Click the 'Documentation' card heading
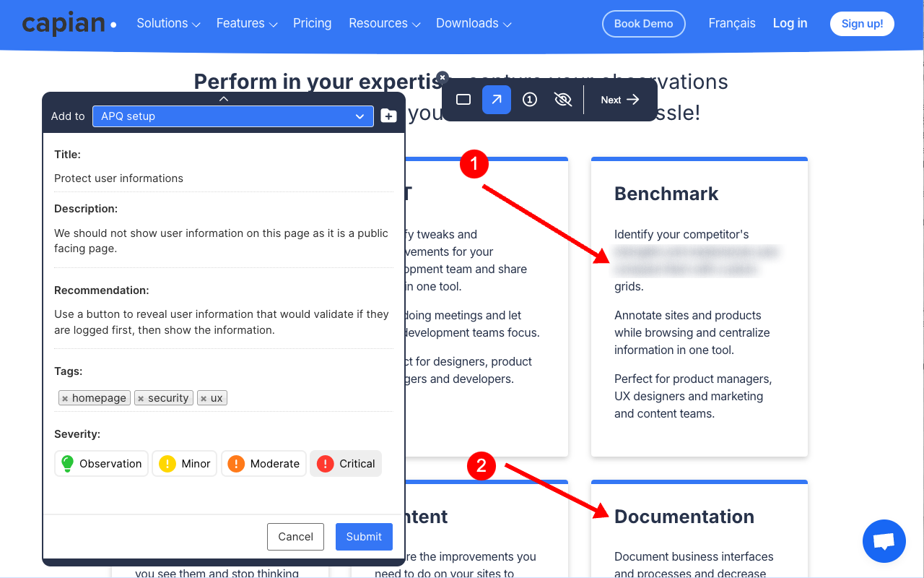924x578 pixels. point(684,517)
